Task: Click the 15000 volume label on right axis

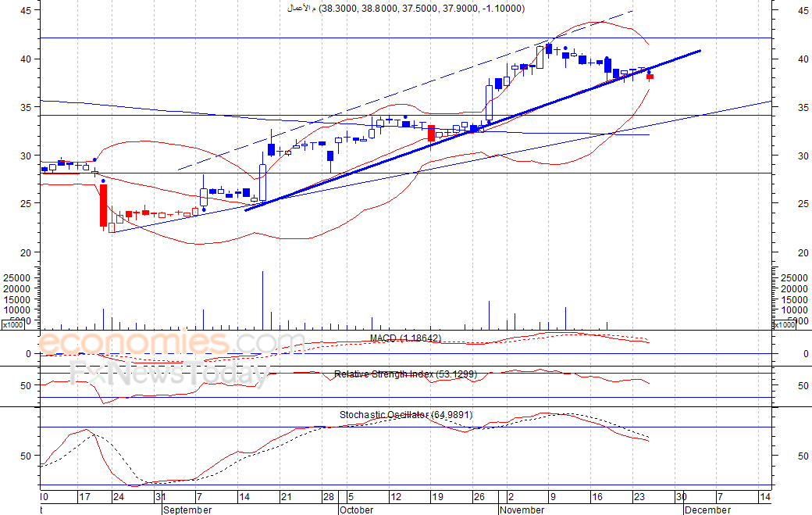Action: point(794,299)
